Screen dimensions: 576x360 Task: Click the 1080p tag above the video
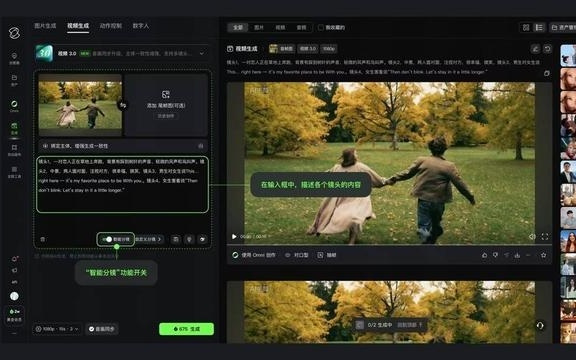[328, 48]
